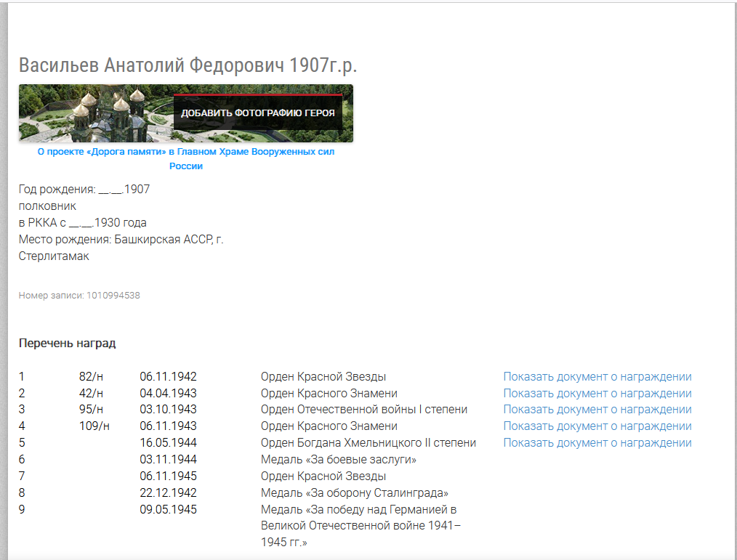Select the order number '82/н' in awards list
Image resolution: width=737 pixels, height=560 pixels.
[91, 377]
